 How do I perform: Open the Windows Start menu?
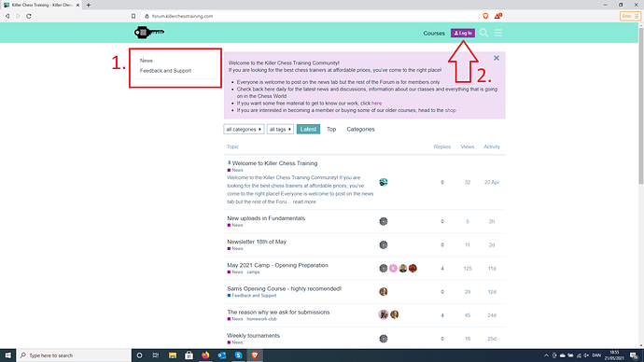tap(7, 355)
